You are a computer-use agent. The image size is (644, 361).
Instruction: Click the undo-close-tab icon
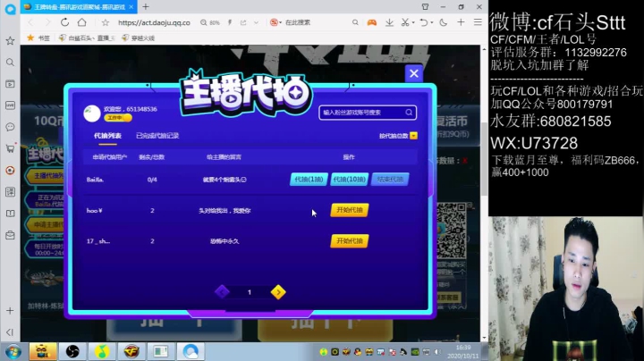click(x=424, y=22)
